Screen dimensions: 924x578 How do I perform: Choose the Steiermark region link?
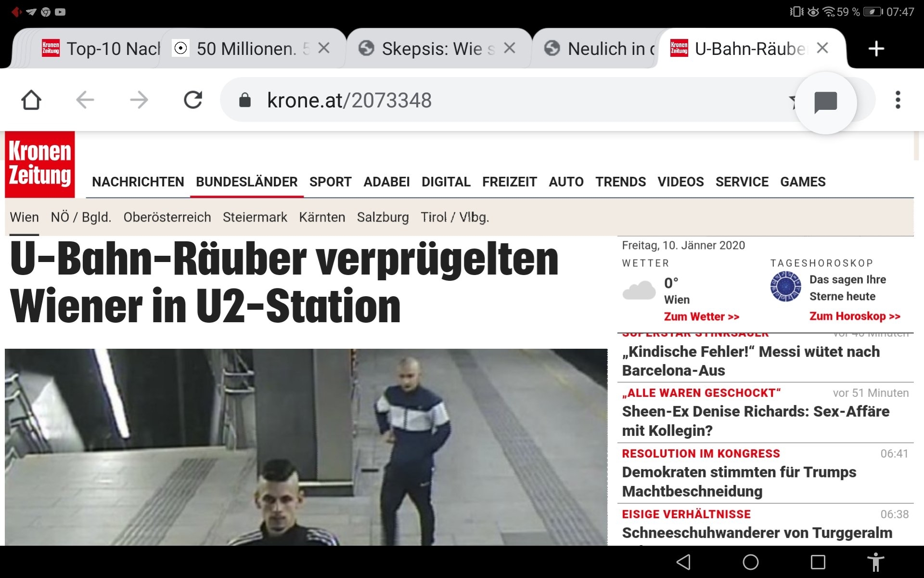255,217
